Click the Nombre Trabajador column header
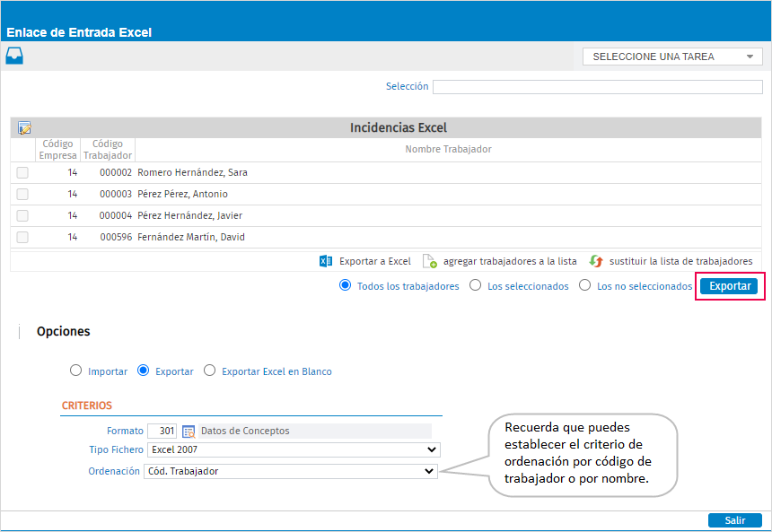The height and width of the screenshot is (532, 772). 448,149
